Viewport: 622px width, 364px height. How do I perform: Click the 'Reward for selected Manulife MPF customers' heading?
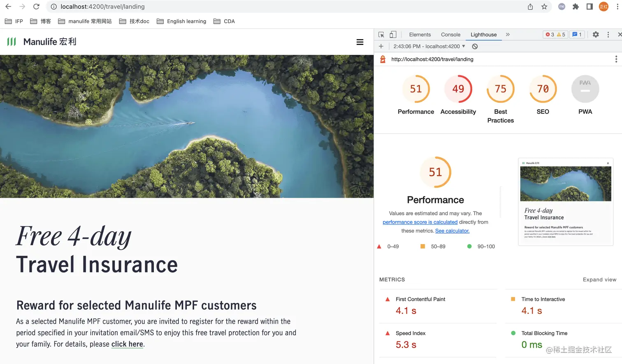click(x=136, y=305)
